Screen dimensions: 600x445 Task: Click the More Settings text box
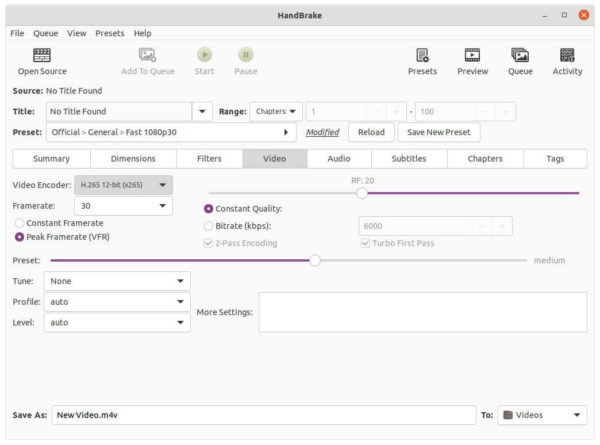(x=422, y=312)
